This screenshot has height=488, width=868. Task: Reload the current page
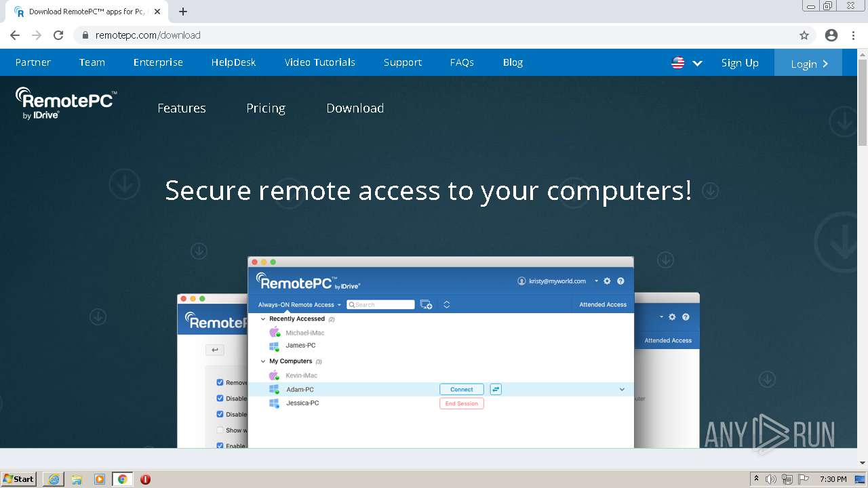[58, 35]
